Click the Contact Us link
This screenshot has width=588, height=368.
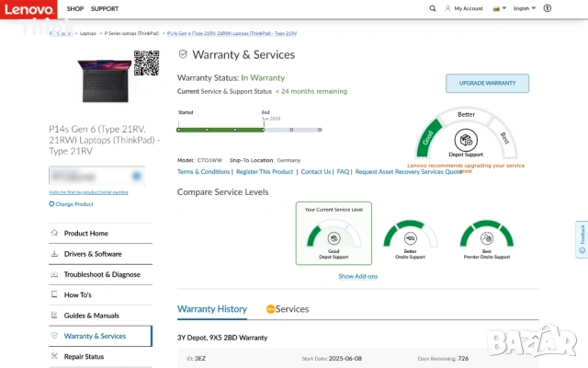[x=316, y=172]
